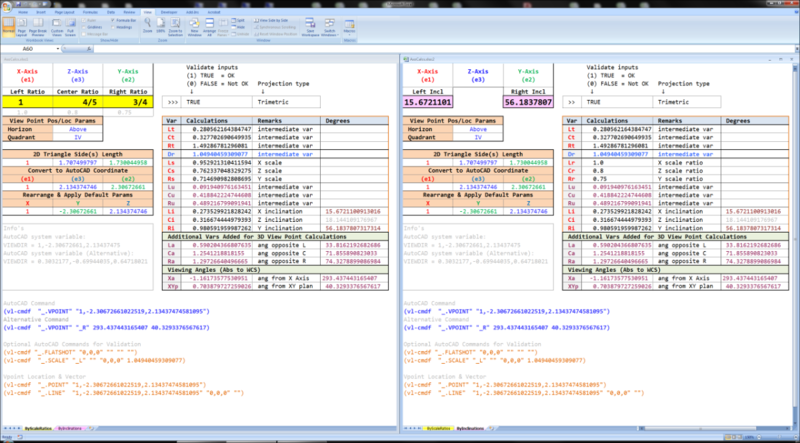Set zoom to 100% in ribbon
The image size is (800, 443).
tap(162, 26)
